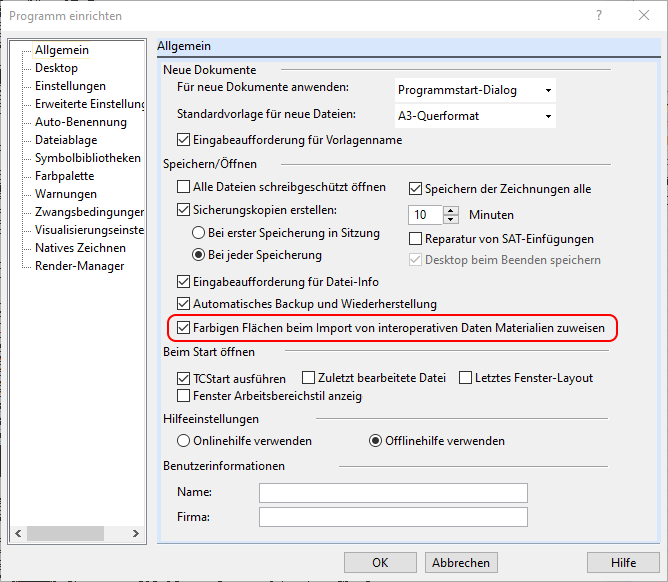The height and width of the screenshot is (582, 668).
Task: Click the Name input field
Action: coord(393,493)
